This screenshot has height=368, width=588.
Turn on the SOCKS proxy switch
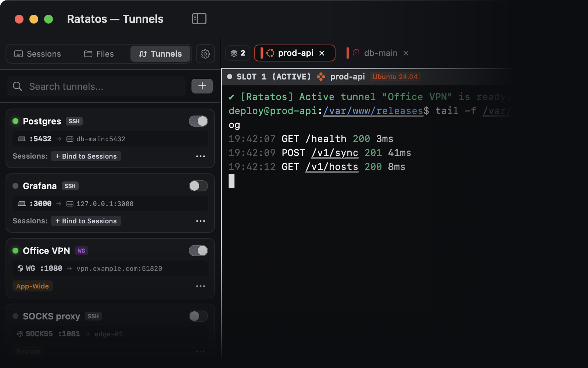pos(198,316)
